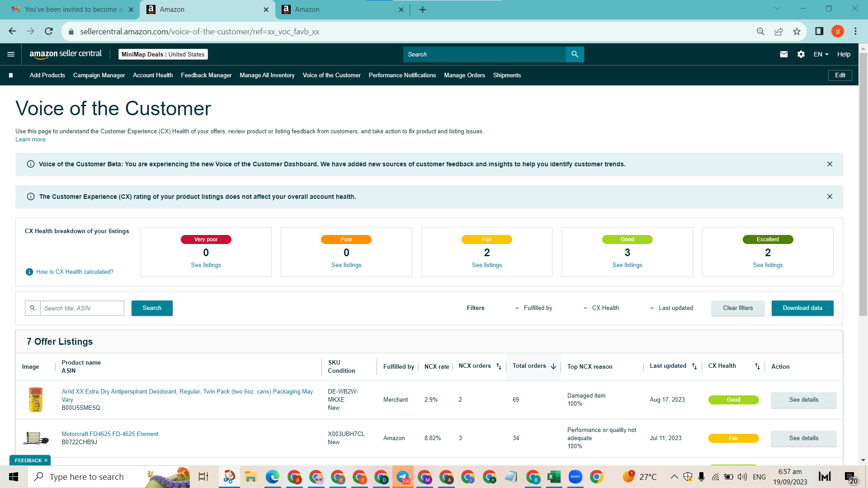Screen dimensions: 868x488
Task: Go to Add Products menu item
Action: click(x=47, y=75)
